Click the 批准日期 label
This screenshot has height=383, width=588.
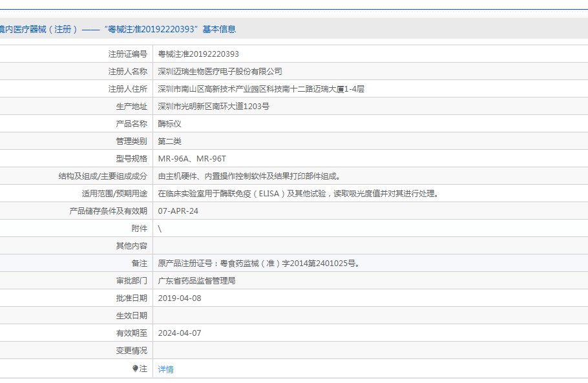pos(132,298)
